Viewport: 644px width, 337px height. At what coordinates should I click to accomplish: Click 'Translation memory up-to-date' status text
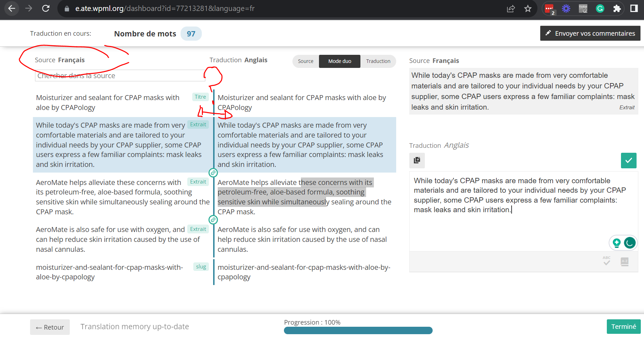pos(135,326)
